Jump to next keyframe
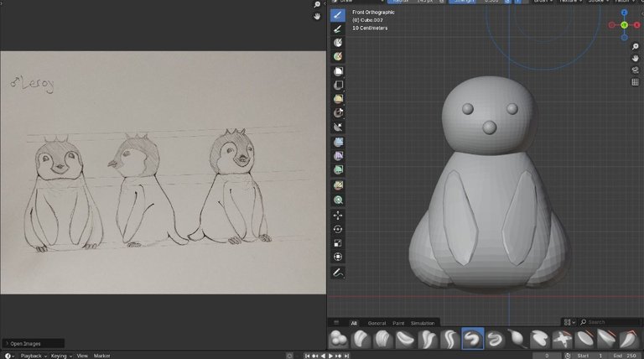The image size is (644, 359). coord(339,356)
